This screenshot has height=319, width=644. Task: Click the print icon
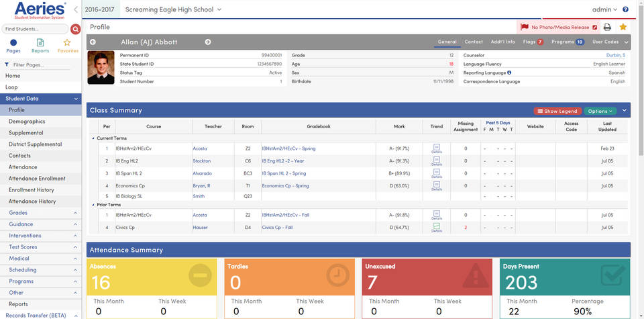coord(607,27)
